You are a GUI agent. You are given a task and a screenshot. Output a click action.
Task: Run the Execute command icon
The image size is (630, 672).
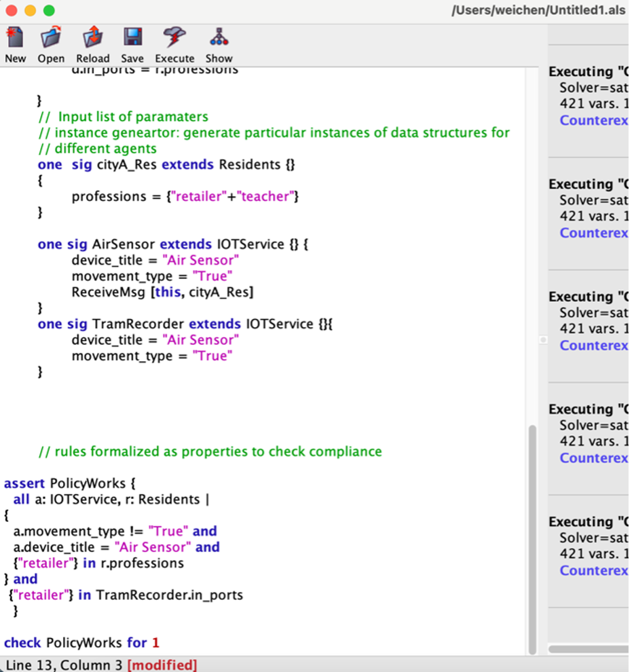[x=174, y=45]
